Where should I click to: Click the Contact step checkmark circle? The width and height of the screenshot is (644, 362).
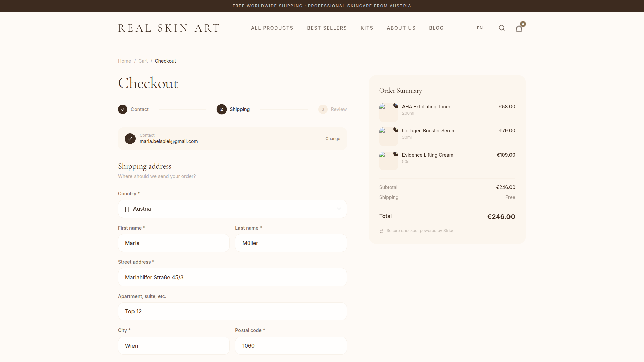[123, 109]
